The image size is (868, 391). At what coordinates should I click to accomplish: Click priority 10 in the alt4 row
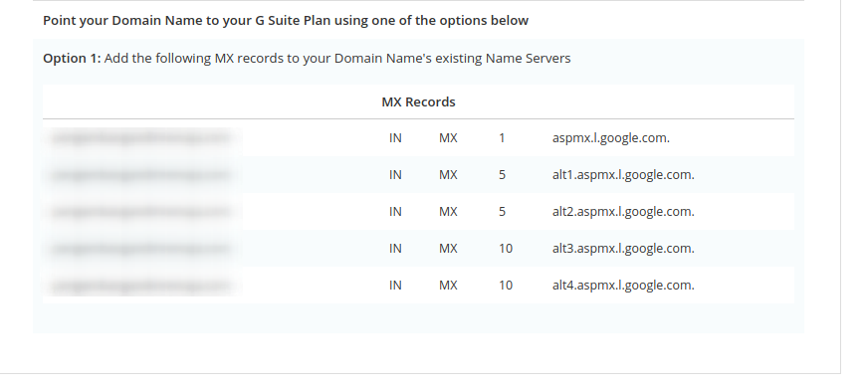(x=506, y=286)
